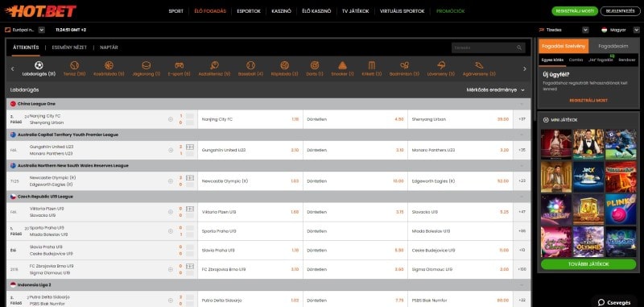Open the Plinko mini game thumbnail
Viewport: 644px width, 307px height.
click(x=621, y=210)
